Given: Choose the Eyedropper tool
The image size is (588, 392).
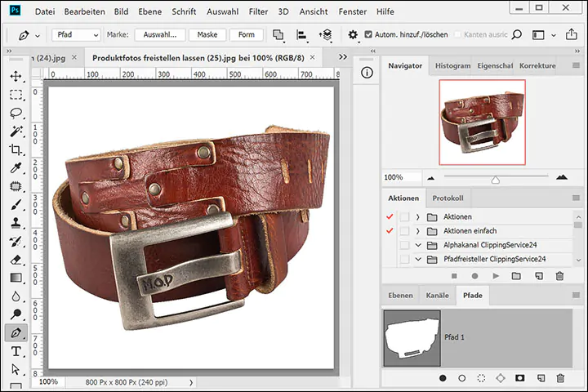Looking at the screenshot, I should (16, 168).
